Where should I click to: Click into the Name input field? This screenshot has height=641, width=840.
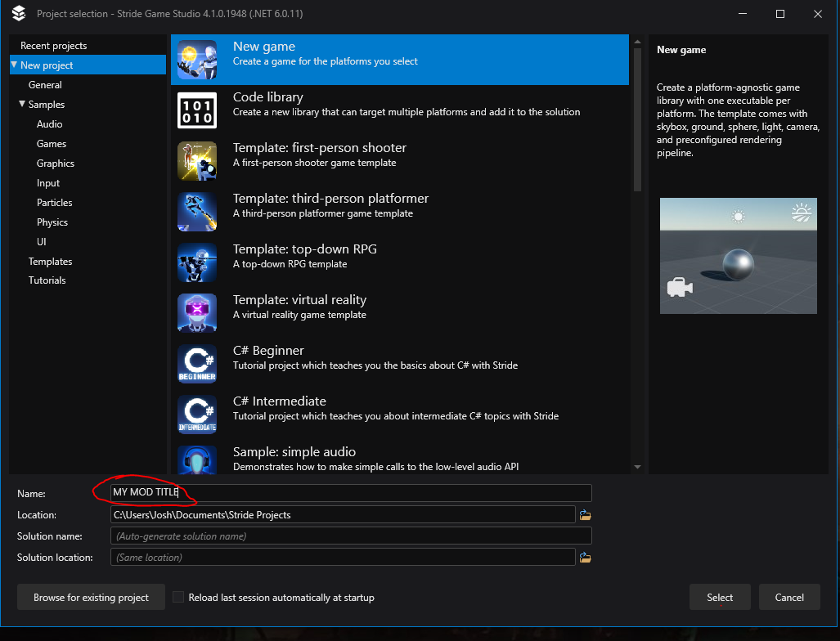pos(351,493)
